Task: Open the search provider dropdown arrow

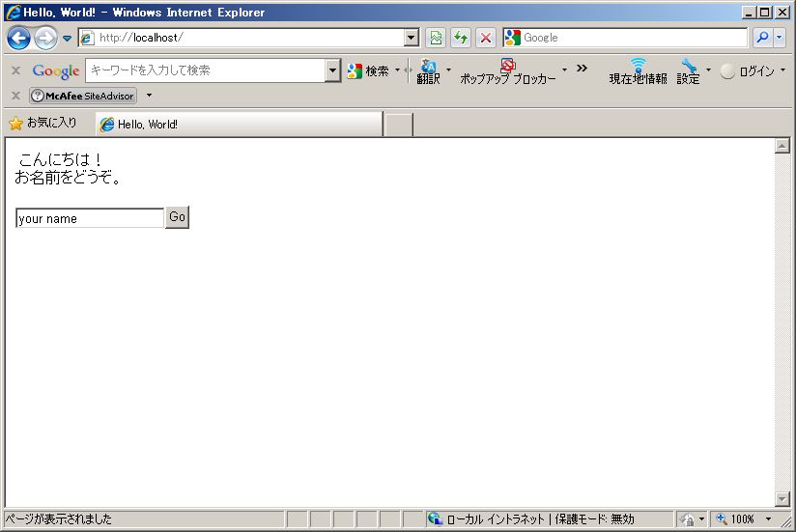Action: tap(780, 38)
